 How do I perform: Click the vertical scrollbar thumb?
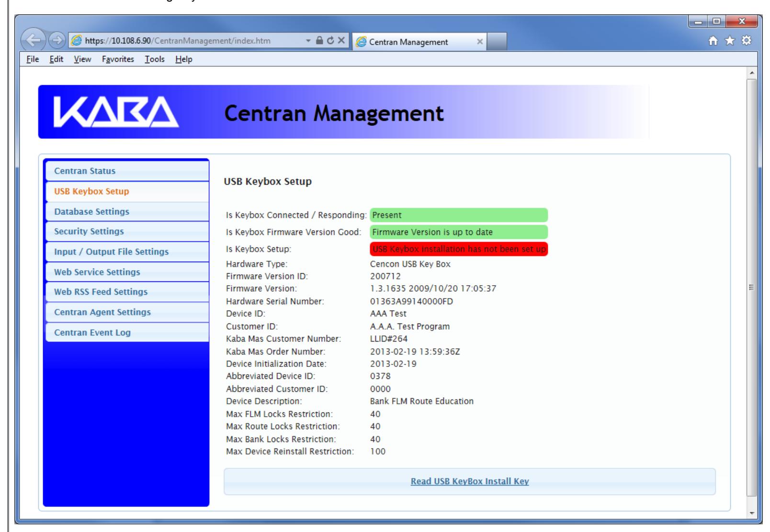coord(752,288)
